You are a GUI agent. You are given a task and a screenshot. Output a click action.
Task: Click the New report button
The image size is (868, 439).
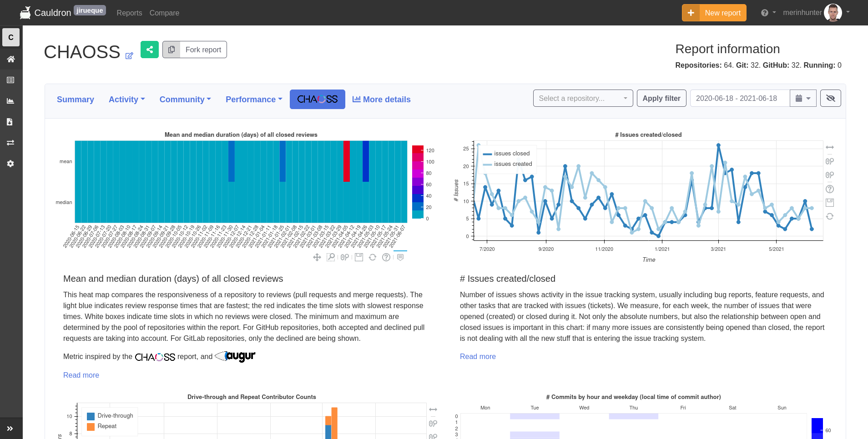pyautogui.click(x=714, y=13)
